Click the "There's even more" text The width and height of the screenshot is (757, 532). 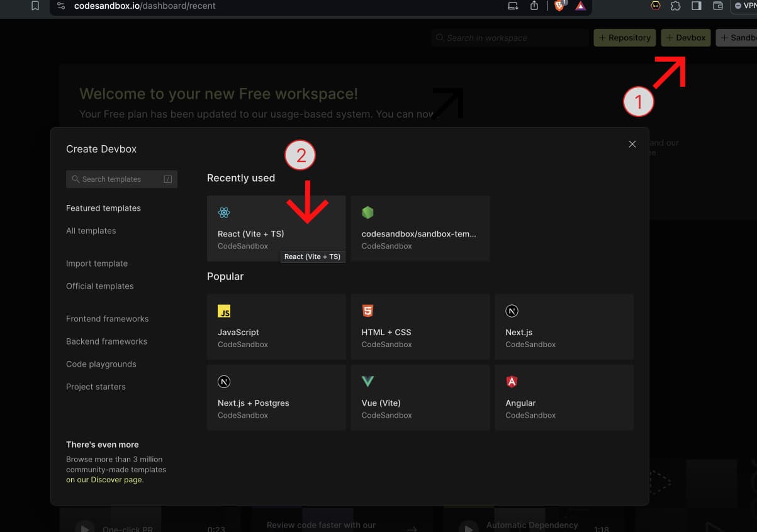tap(103, 445)
